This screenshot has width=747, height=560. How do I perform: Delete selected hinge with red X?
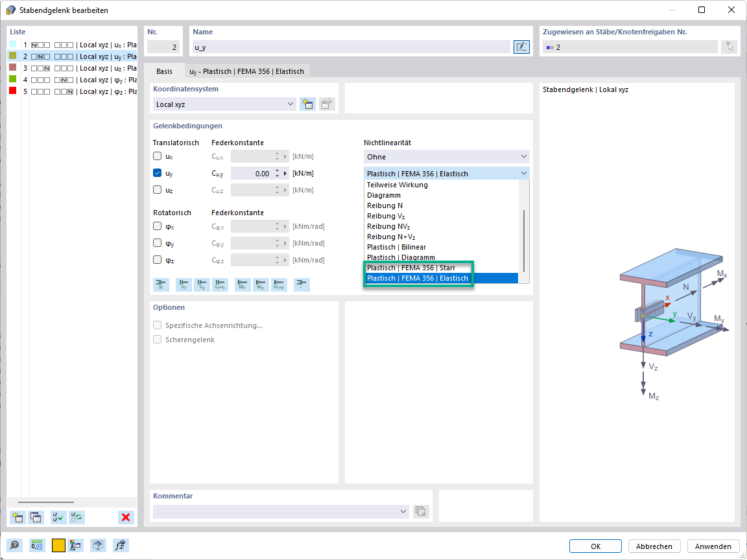(x=126, y=517)
